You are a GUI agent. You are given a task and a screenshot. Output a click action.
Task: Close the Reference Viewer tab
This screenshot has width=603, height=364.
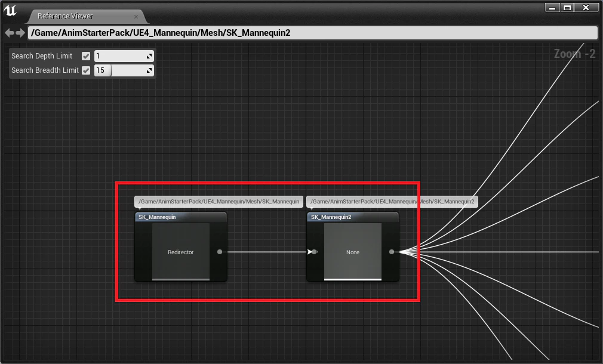tap(136, 17)
